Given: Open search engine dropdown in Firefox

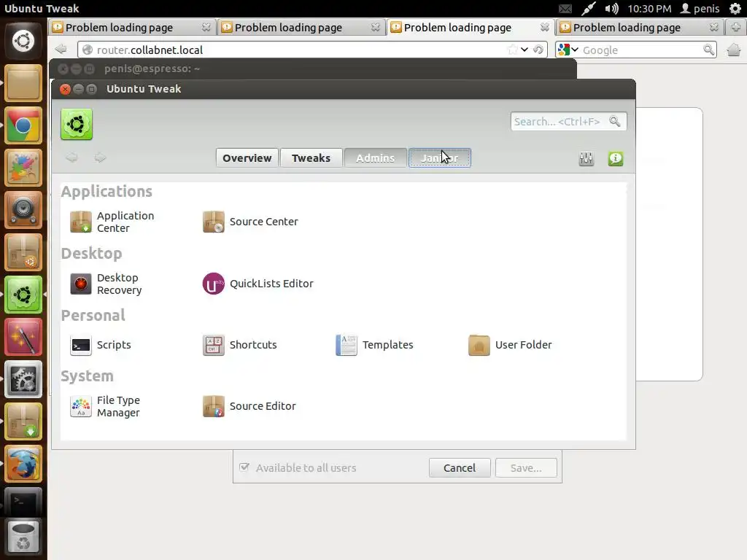Looking at the screenshot, I should coord(568,50).
